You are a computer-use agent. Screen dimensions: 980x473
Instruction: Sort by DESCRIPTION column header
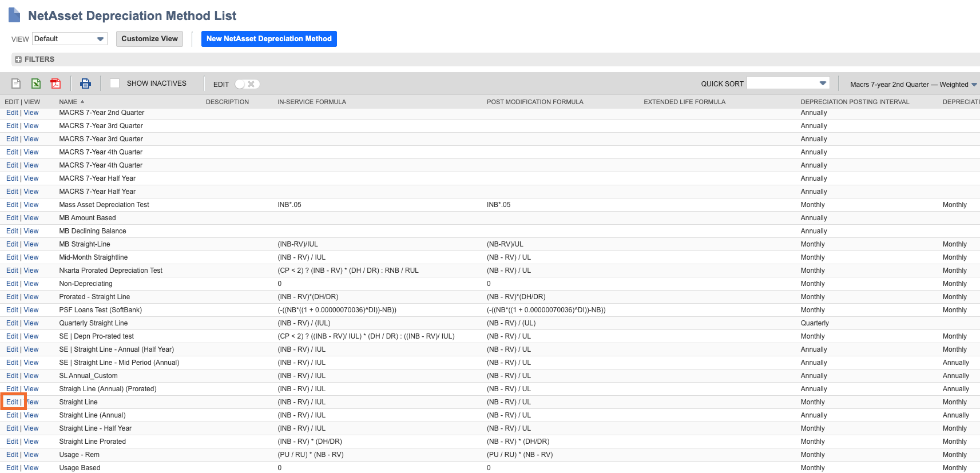(x=227, y=102)
